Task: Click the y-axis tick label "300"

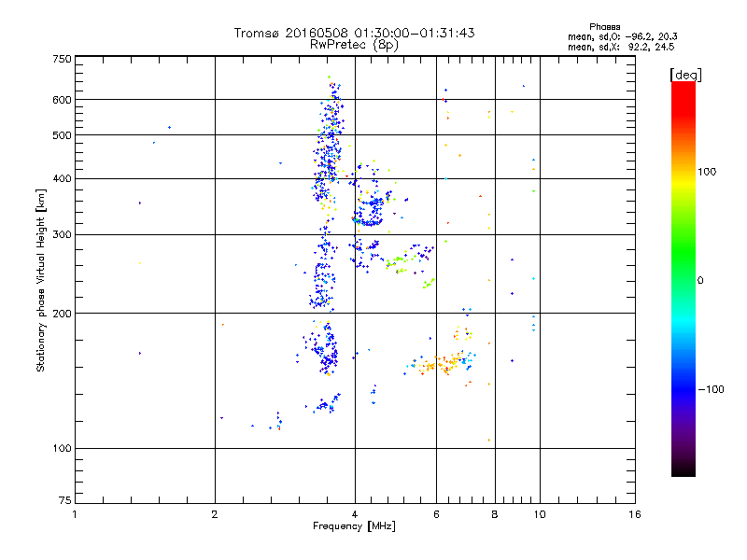Action: click(62, 235)
